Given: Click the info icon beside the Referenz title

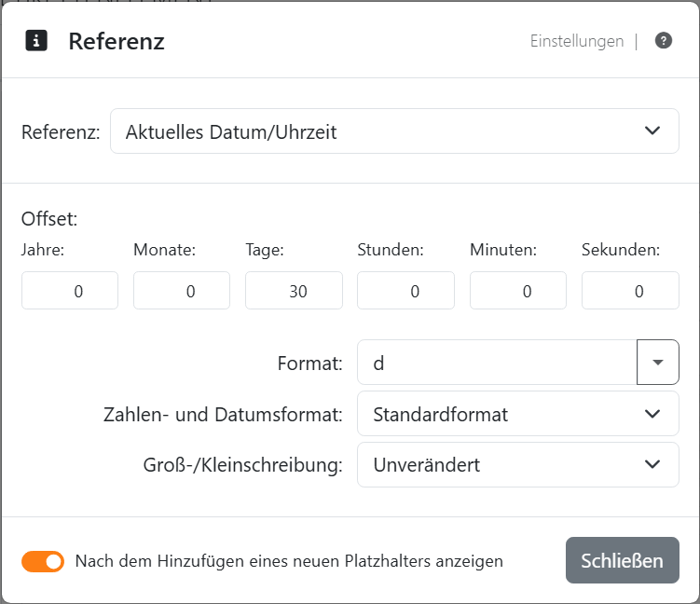Looking at the screenshot, I should [36, 41].
